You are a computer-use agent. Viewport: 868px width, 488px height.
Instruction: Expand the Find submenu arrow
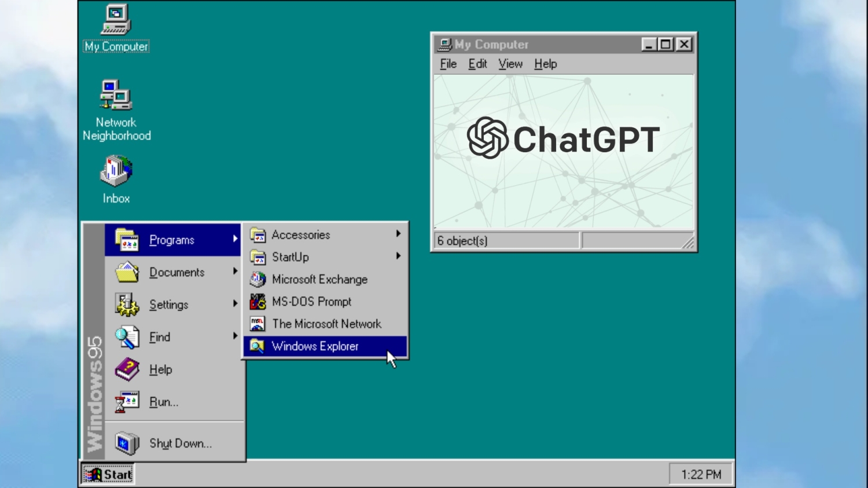[x=235, y=336]
